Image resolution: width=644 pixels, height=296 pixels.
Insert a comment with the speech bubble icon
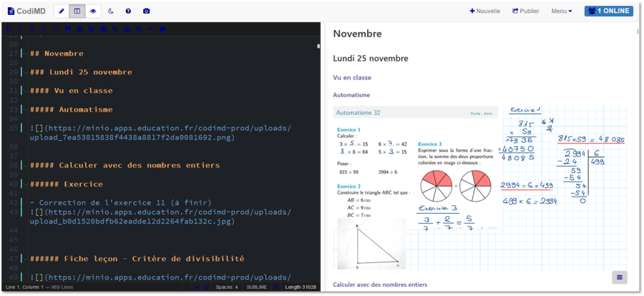point(162,29)
